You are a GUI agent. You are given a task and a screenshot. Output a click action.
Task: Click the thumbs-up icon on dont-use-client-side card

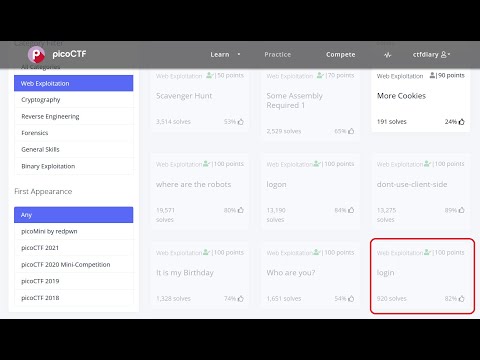tap(461, 210)
